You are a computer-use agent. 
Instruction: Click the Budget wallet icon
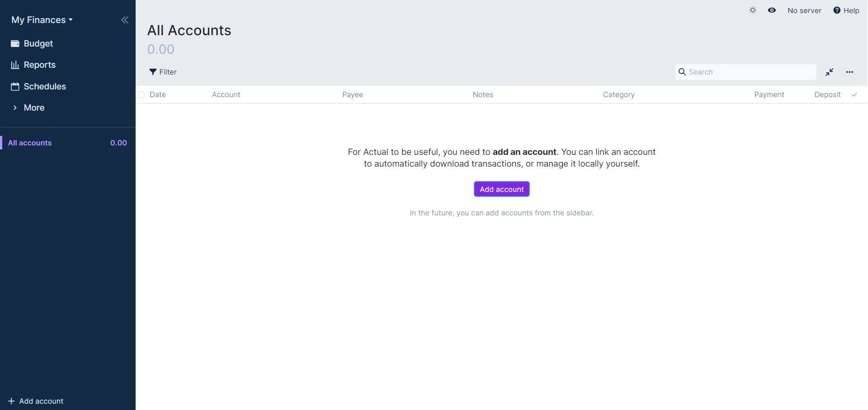(x=15, y=44)
